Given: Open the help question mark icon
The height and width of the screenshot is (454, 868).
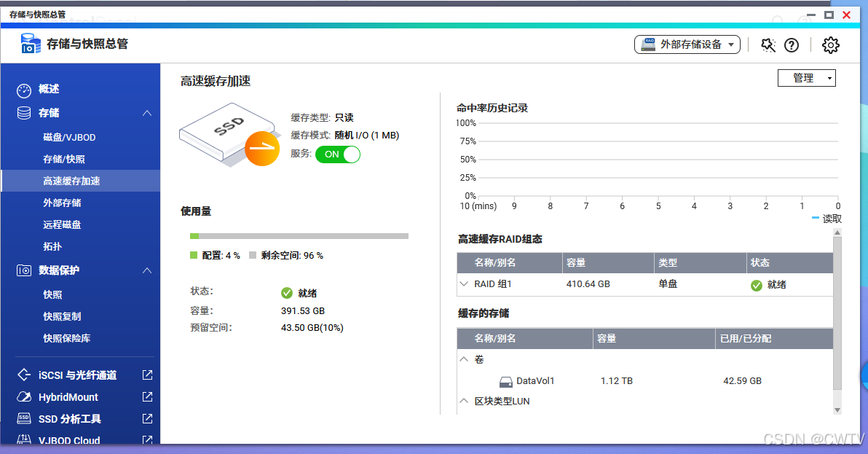Looking at the screenshot, I should coord(792,45).
